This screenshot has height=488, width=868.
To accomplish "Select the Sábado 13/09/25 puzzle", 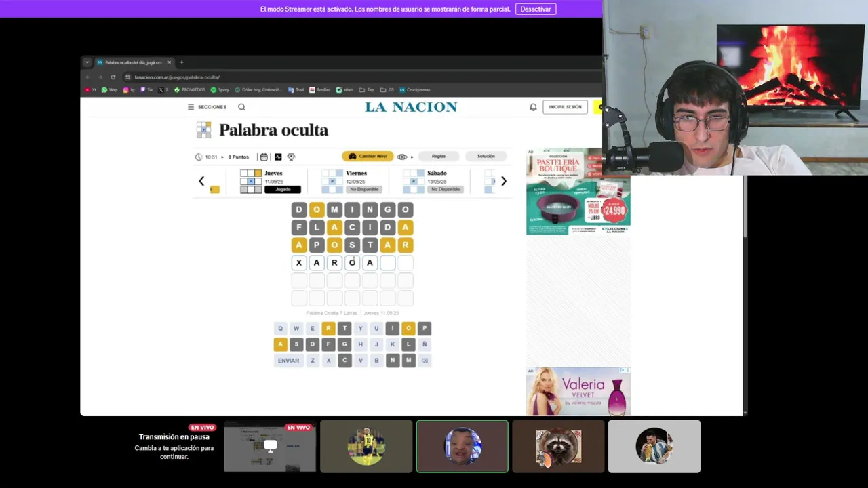I will pos(433,182).
